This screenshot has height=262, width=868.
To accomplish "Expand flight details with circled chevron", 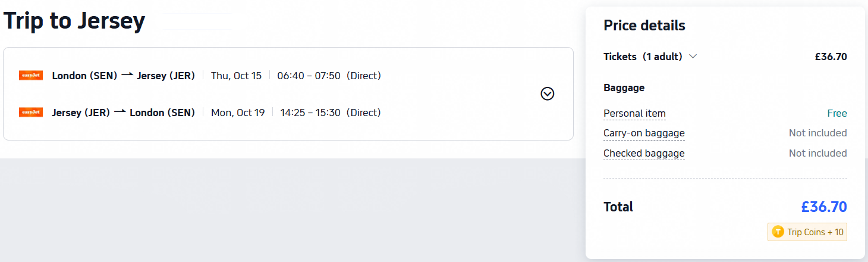I will [x=548, y=93].
